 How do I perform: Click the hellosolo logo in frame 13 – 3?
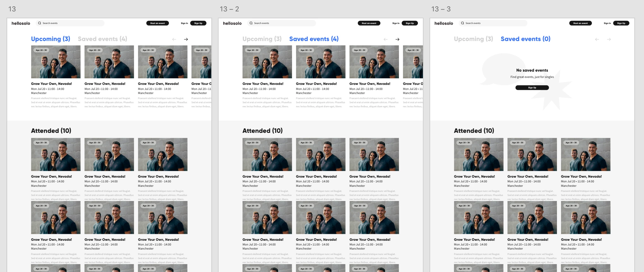(444, 23)
